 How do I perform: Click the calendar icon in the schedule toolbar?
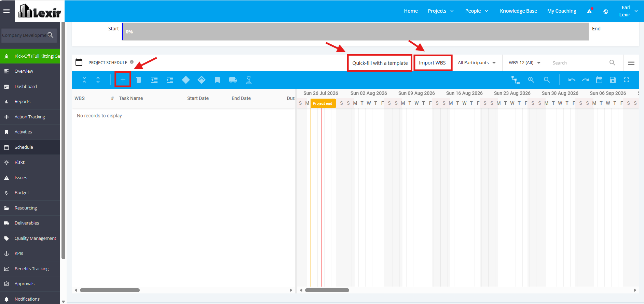[599, 80]
